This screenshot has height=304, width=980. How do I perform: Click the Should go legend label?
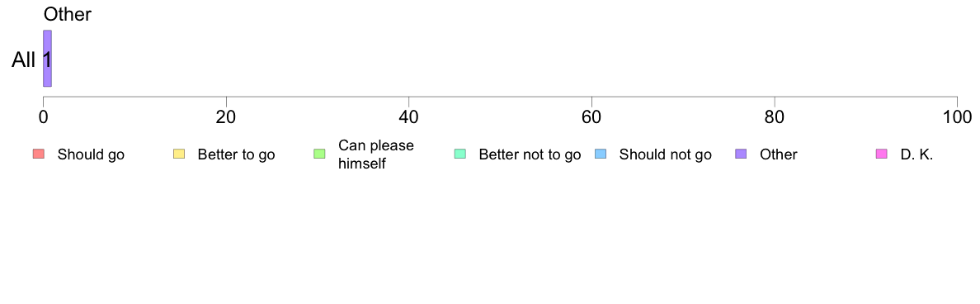(91, 154)
